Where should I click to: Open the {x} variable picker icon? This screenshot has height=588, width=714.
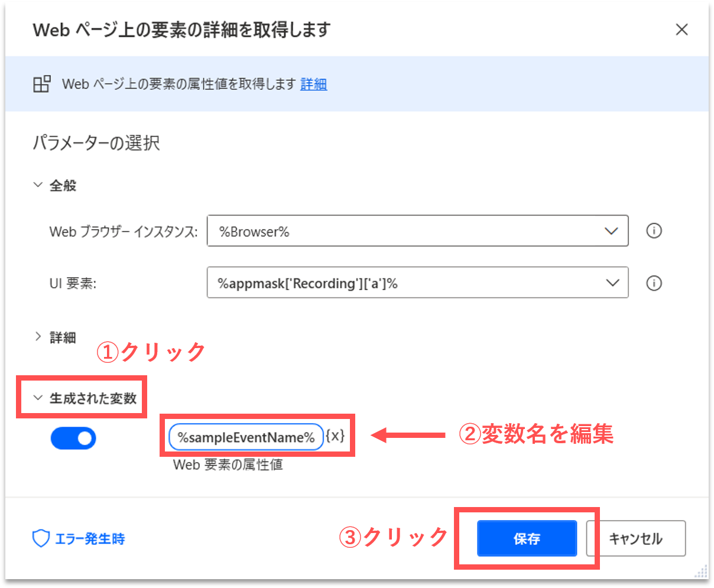point(335,437)
